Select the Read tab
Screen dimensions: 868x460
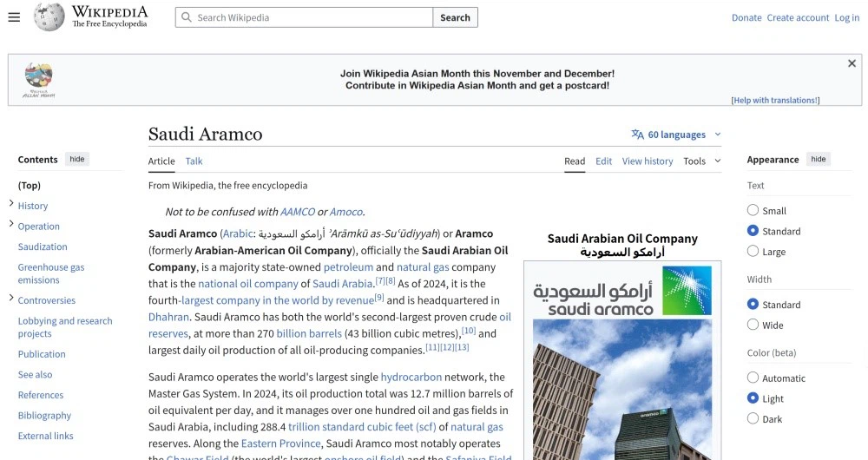[575, 161]
